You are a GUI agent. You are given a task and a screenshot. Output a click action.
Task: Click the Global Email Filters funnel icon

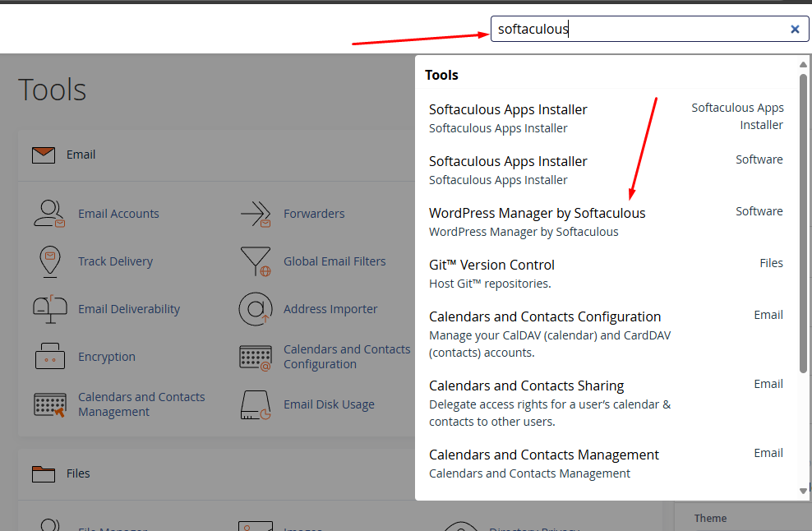coord(256,261)
